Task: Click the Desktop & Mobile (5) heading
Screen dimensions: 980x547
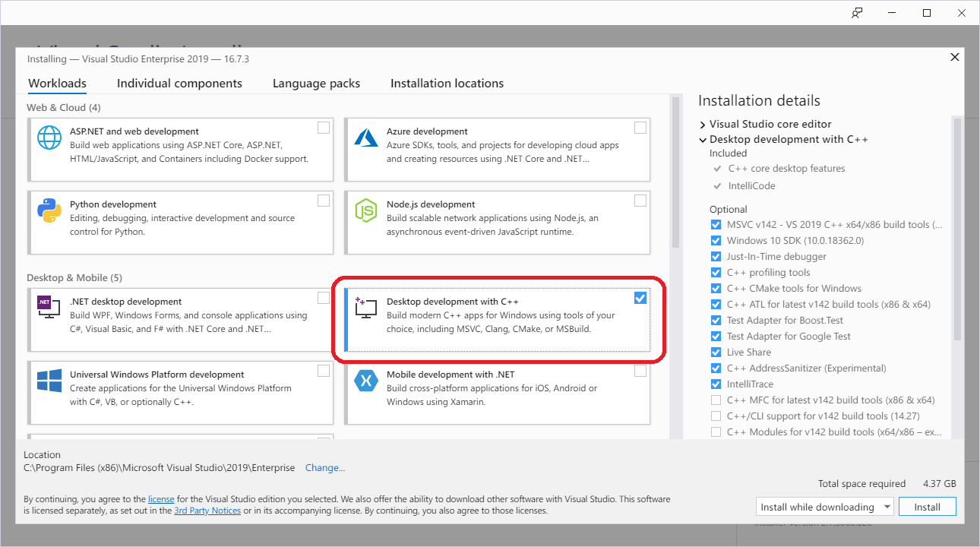Action: tap(74, 277)
